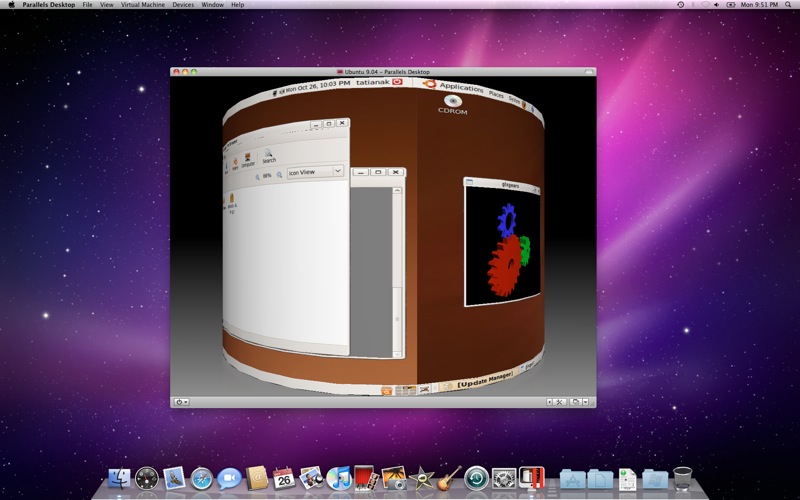Open iCal calendar showing 26
The width and height of the screenshot is (800, 500).
click(x=284, y=479)
